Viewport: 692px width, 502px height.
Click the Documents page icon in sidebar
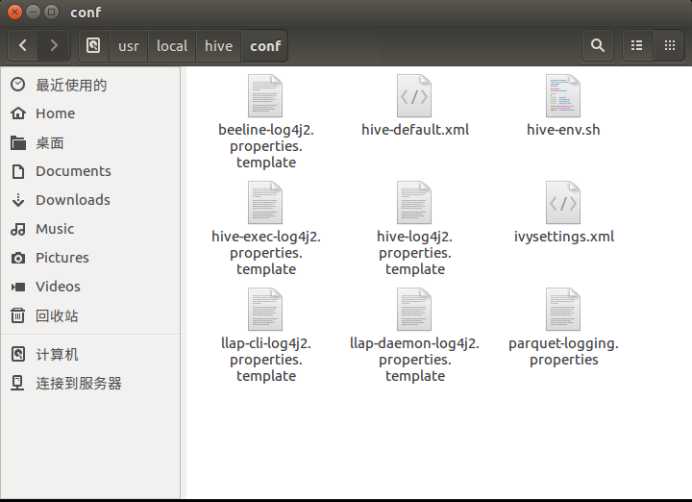click(x=18, y=171)
